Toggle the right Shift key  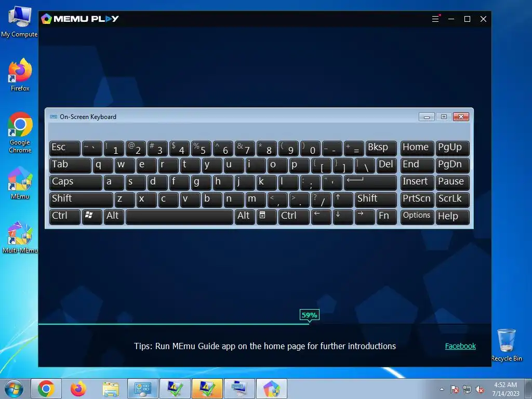(376, 200)
